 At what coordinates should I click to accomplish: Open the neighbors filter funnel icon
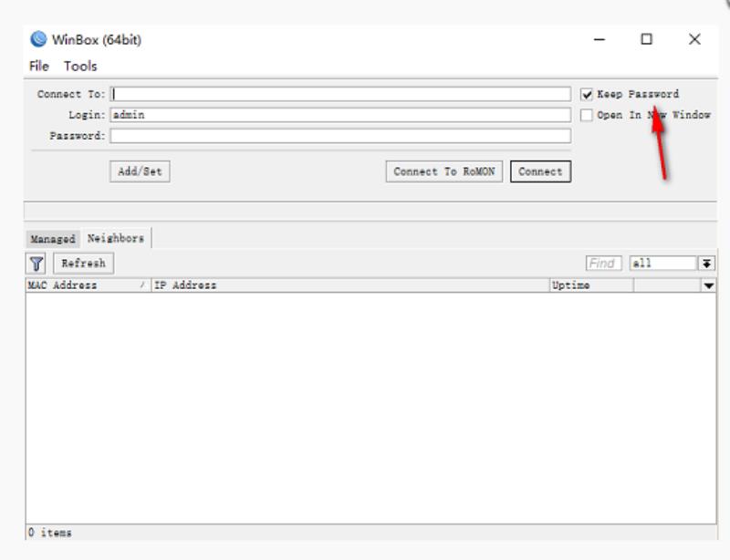click(x=36, y=264)
